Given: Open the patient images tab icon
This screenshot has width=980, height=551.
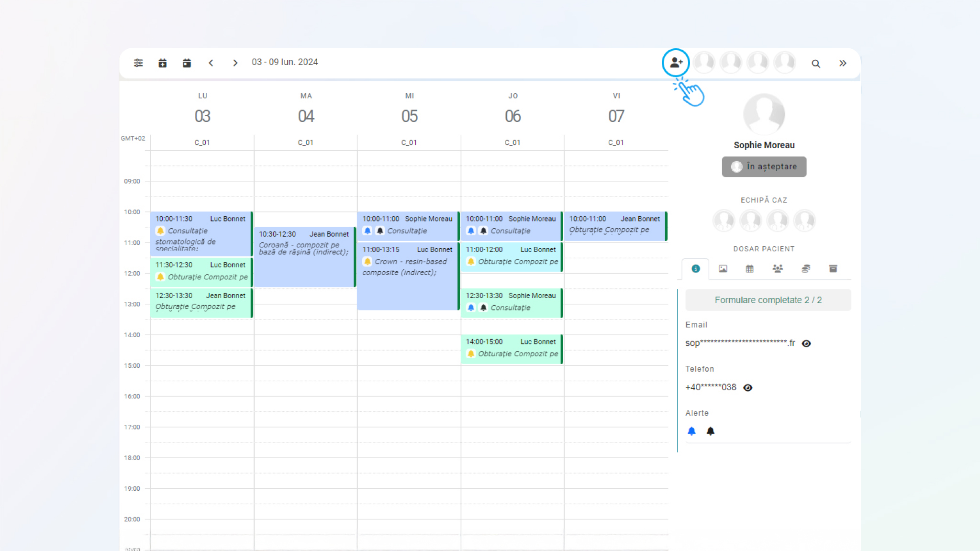Looking at the screenshot, I should [x=723, y=269].
